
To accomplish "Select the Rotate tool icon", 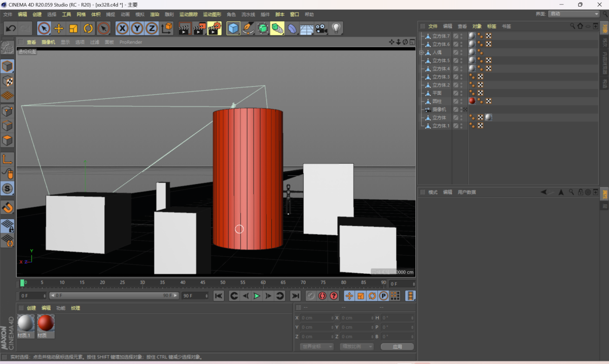I will pyautogui.click(x=88, y=28).
